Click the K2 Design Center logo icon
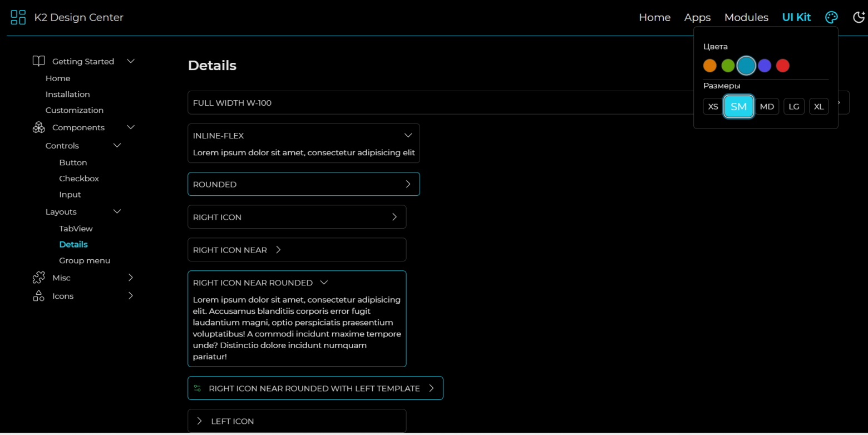Viewport: 868px width, 435px height. (x=18, y=17)
